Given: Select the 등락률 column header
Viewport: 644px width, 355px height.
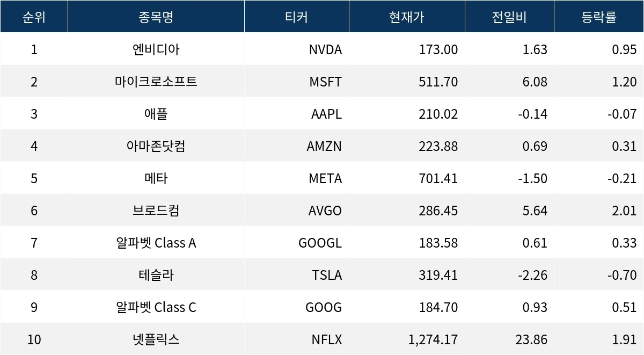Looking at the screenshot, I should 599,17.
